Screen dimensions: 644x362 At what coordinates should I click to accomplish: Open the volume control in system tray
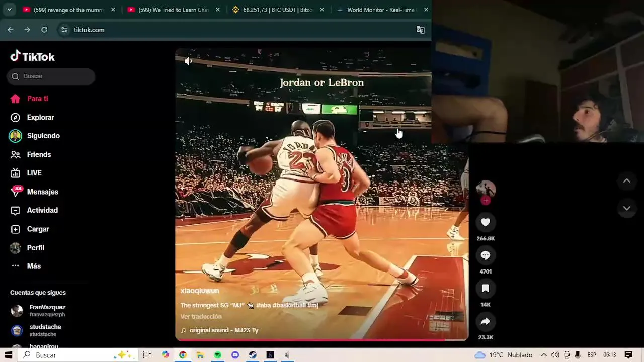click(555, 355)
